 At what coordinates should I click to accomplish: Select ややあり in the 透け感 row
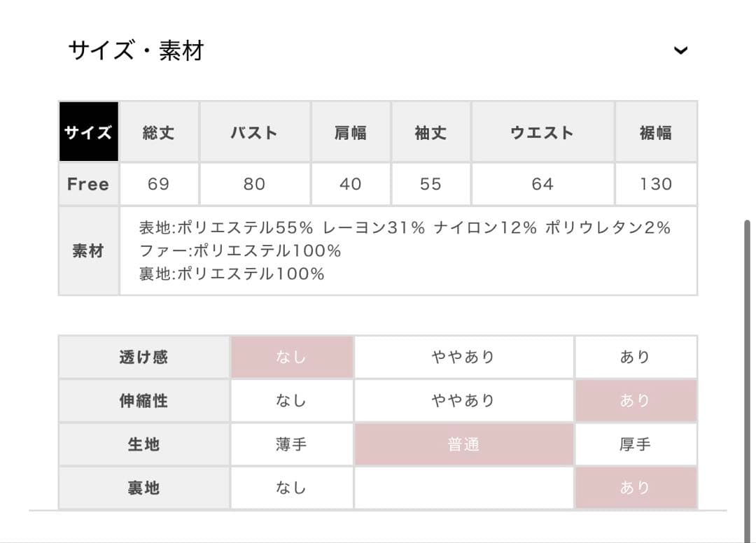[x=463, y=357]
